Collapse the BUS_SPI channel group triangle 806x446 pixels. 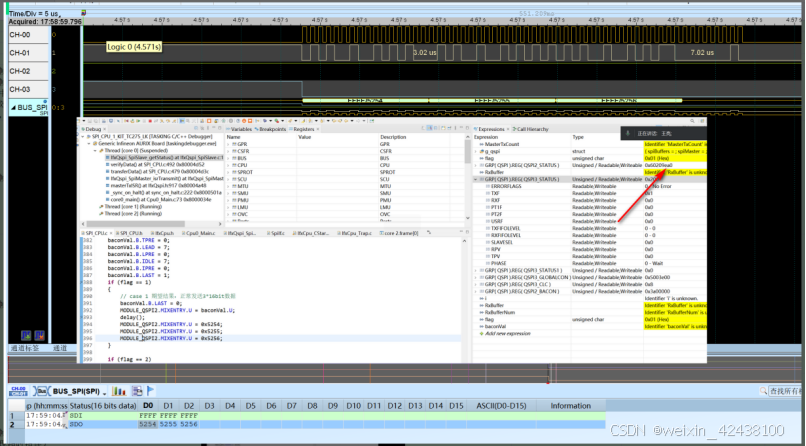pyautogui.click(x=13, y=107)
